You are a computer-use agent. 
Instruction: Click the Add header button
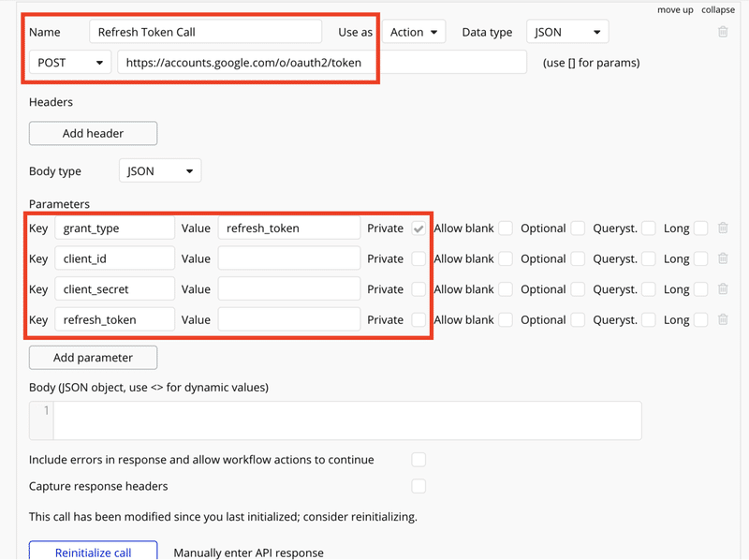tap(93, 133)
